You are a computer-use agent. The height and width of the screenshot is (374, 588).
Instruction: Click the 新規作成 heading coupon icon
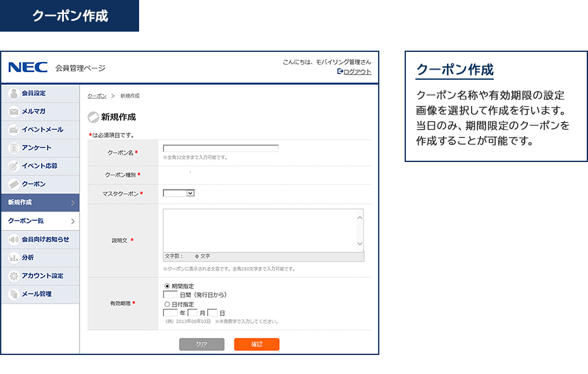pyautogui.click(x=93, y=117)
